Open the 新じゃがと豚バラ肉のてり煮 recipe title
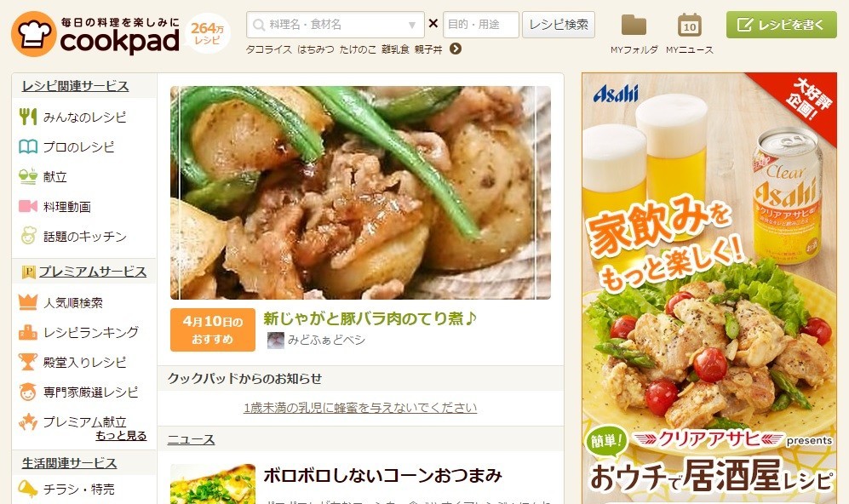The height and width of the screenshot is (504, 849). coord(370,318)
